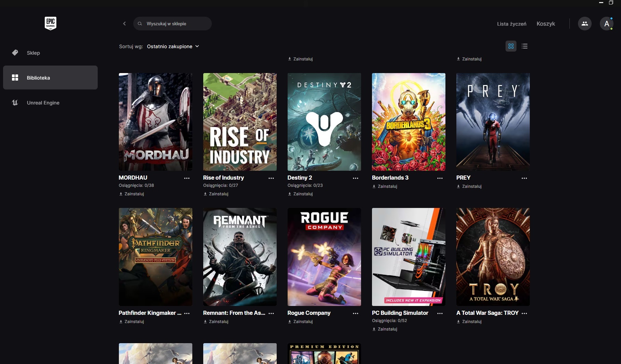Screen dimensions: 621x364
Task: Click Osiągnięcia: 0/38 under MORDHAU
Action: [136, 185]
